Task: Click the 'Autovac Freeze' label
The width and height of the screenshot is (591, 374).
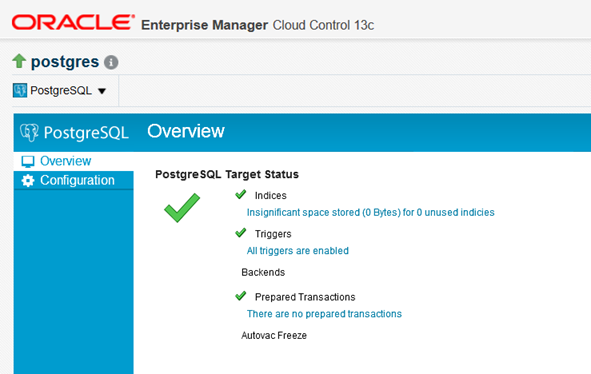Action: coord(274,335)
